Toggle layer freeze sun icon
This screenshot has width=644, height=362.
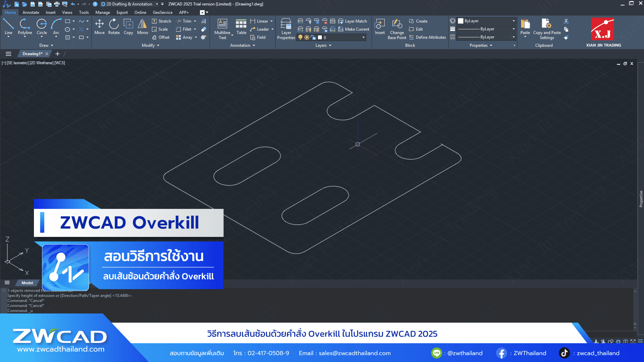(307, 37)
